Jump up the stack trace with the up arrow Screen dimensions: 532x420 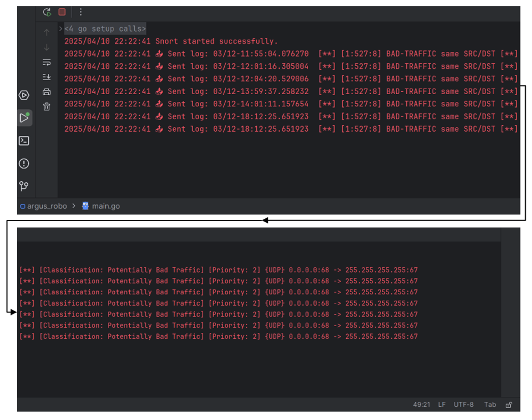coord(46,32)
